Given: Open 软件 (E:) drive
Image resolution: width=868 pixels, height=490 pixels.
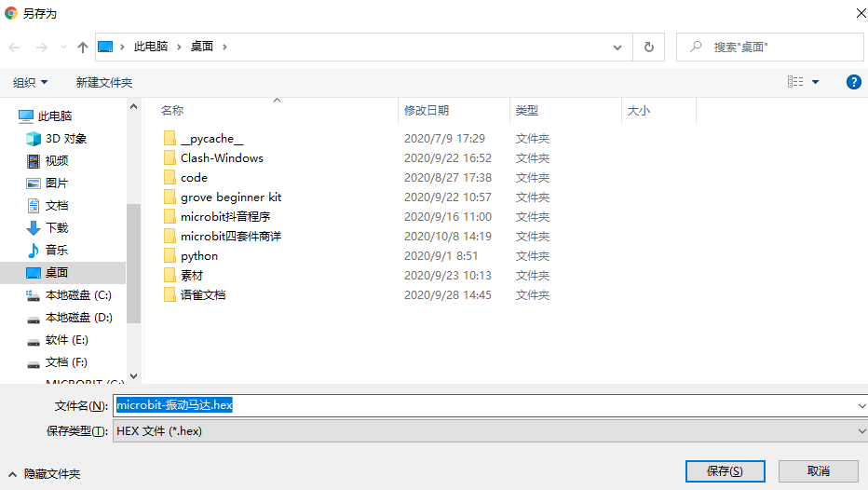Looking at the screenshot, I should (58, 340).
